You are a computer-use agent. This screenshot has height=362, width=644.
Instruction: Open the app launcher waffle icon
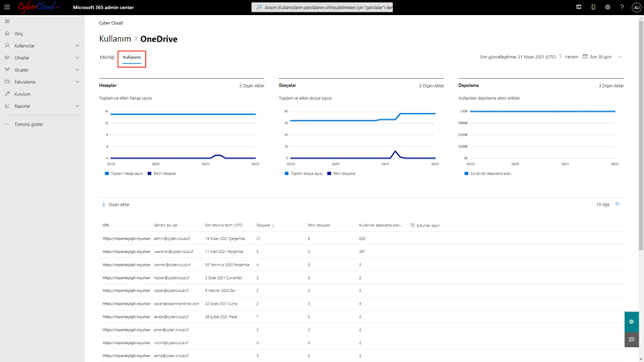(7, 7)
